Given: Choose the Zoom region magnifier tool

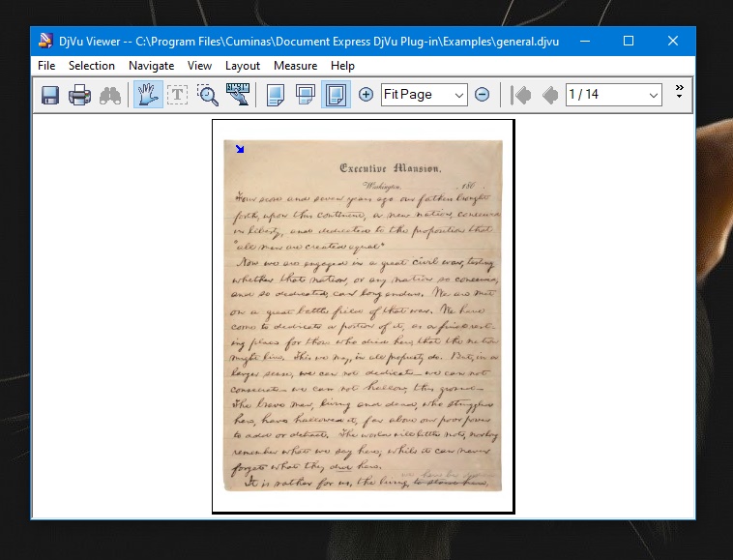Looking at the screenshot, I should (208, 95).
